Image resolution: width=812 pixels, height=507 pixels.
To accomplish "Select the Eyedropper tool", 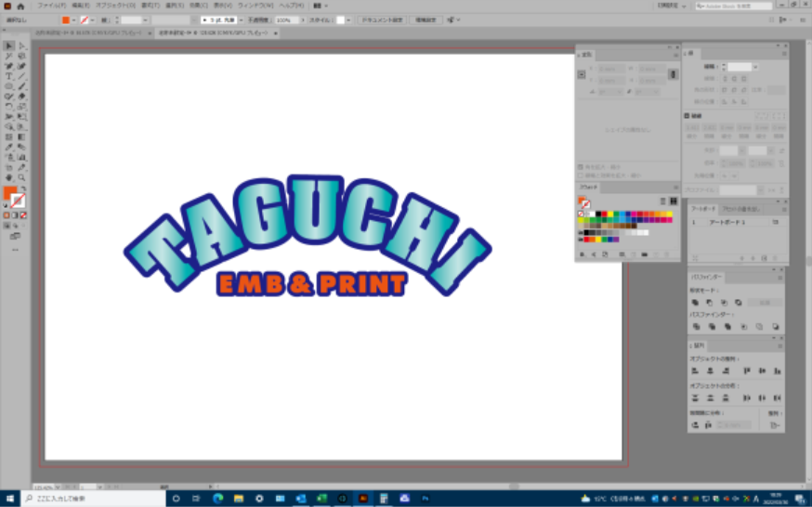I will pos(8,148).
